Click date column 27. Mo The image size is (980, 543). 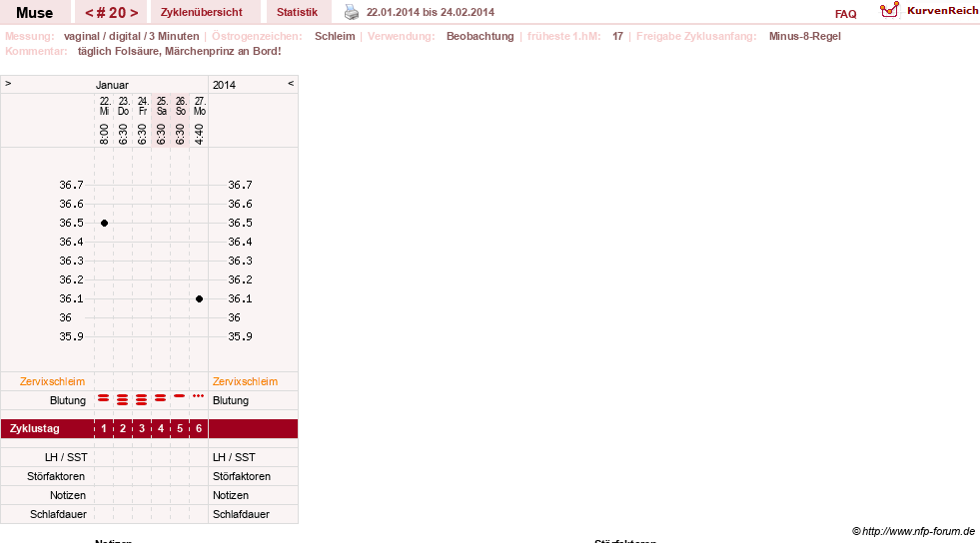[x=200, y=106]
